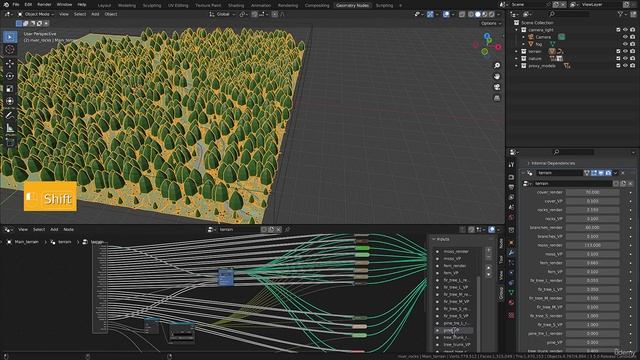Screen dimensions: 640x360
Task: Hide camera_light collection in viewport
Action: click(625, 30)
